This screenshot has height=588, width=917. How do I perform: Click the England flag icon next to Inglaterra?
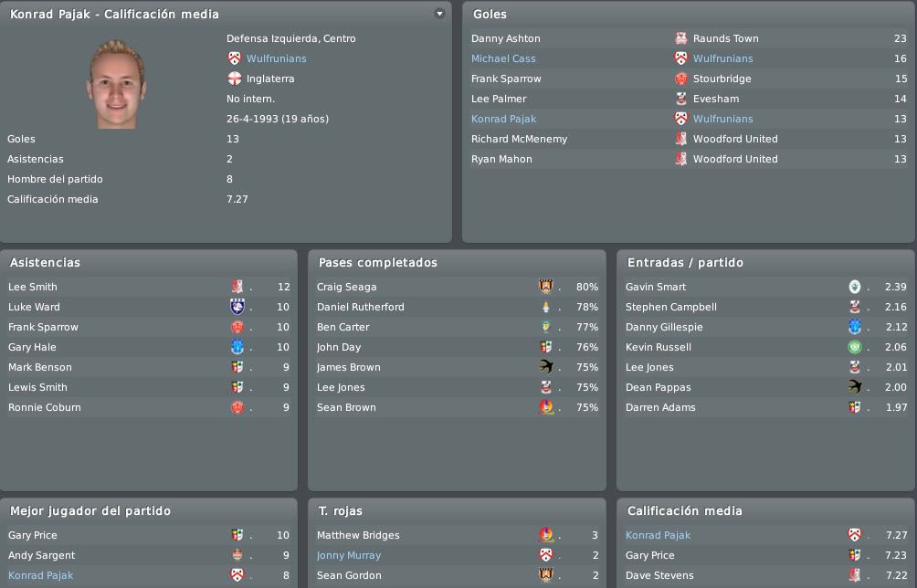pyautogui.click(x=235, y=79)
